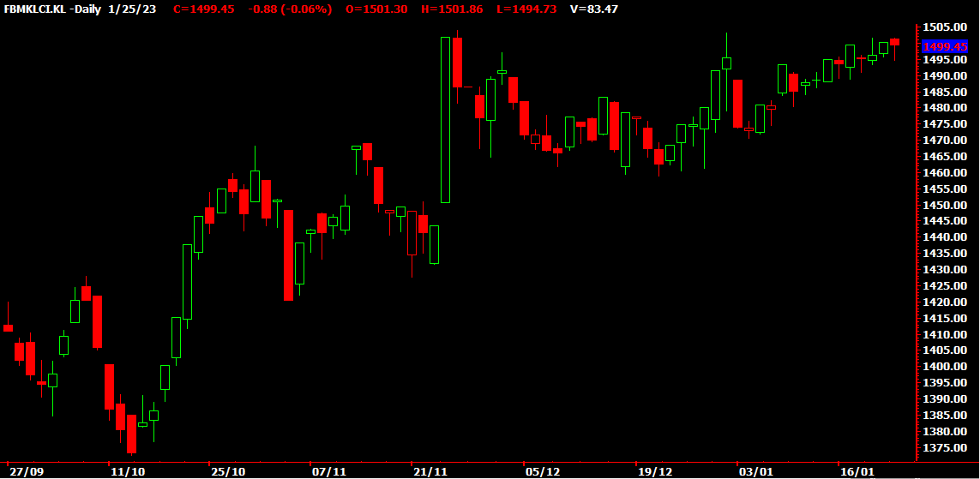Click the 1450.00 price axis label
Viewport: 980px width, 479px height.
tap(946, 206)
